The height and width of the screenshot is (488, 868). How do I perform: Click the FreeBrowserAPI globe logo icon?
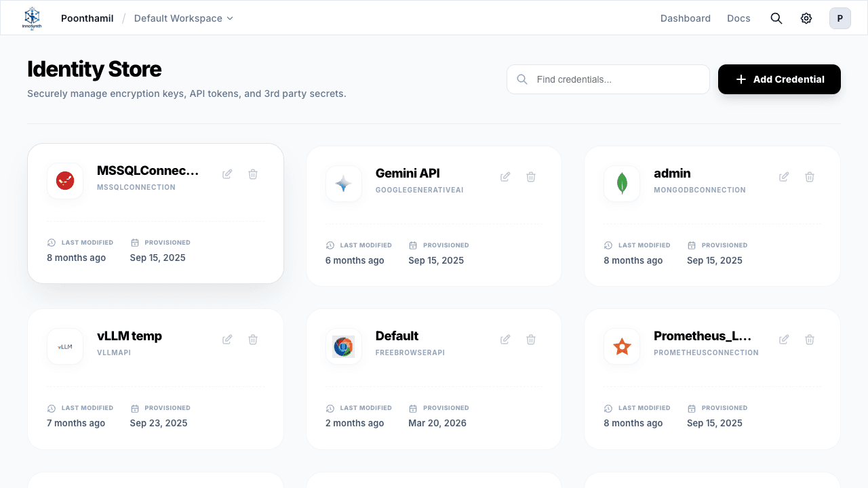(344, 346)
